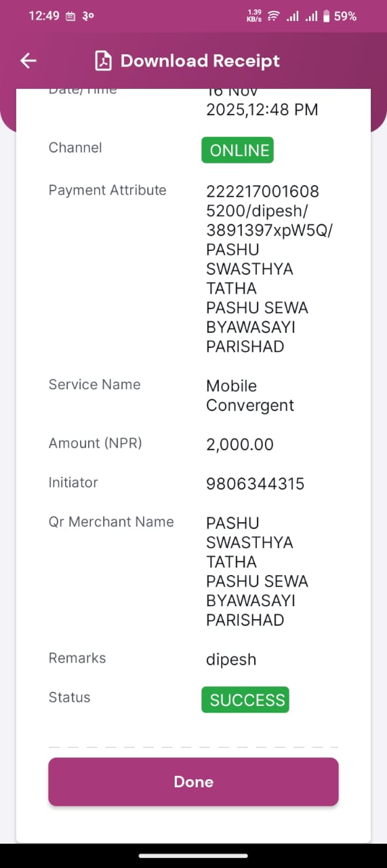Click the Done button
This screenshot has height=868, width=387.
[193, 782]
